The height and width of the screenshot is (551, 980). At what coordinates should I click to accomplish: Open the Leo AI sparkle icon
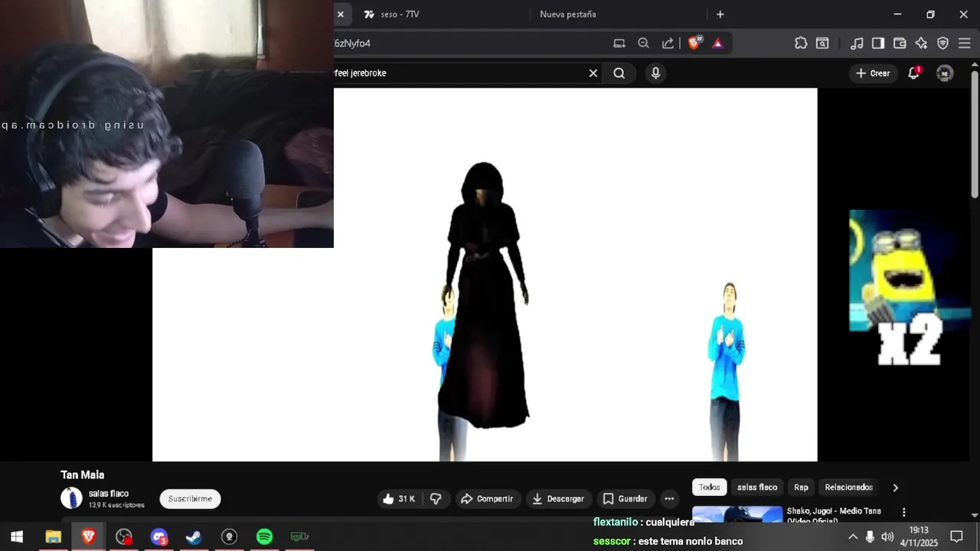[921, 44]
